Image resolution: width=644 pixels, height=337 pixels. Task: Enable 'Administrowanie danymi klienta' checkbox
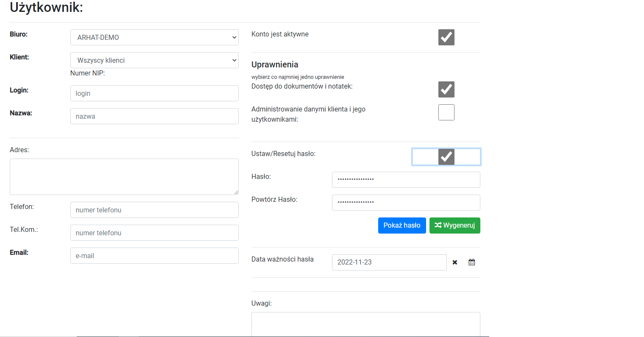(446, 112)
